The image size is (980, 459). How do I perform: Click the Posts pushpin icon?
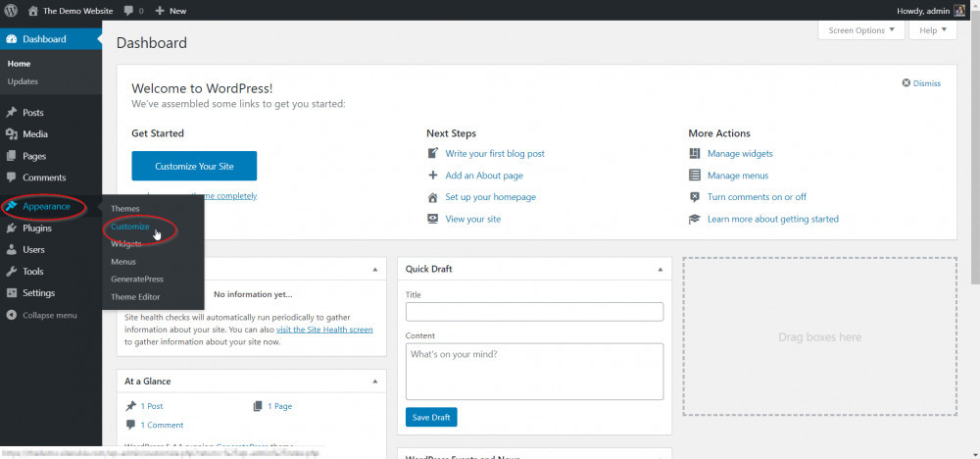(11, 113)
